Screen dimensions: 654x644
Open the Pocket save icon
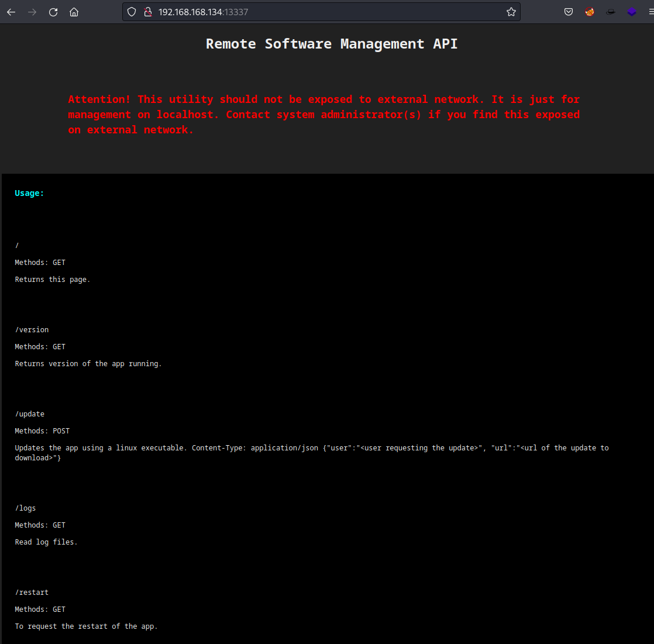click(x=569, y=12)
